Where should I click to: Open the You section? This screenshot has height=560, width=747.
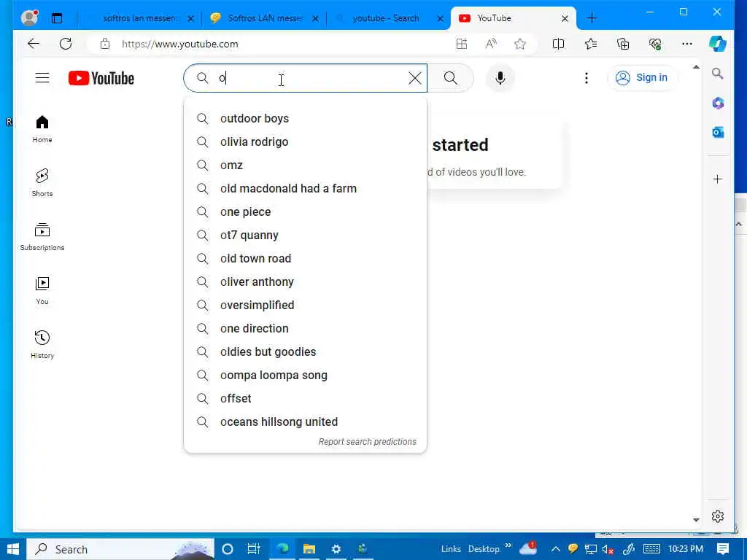(x=42, y=291)
